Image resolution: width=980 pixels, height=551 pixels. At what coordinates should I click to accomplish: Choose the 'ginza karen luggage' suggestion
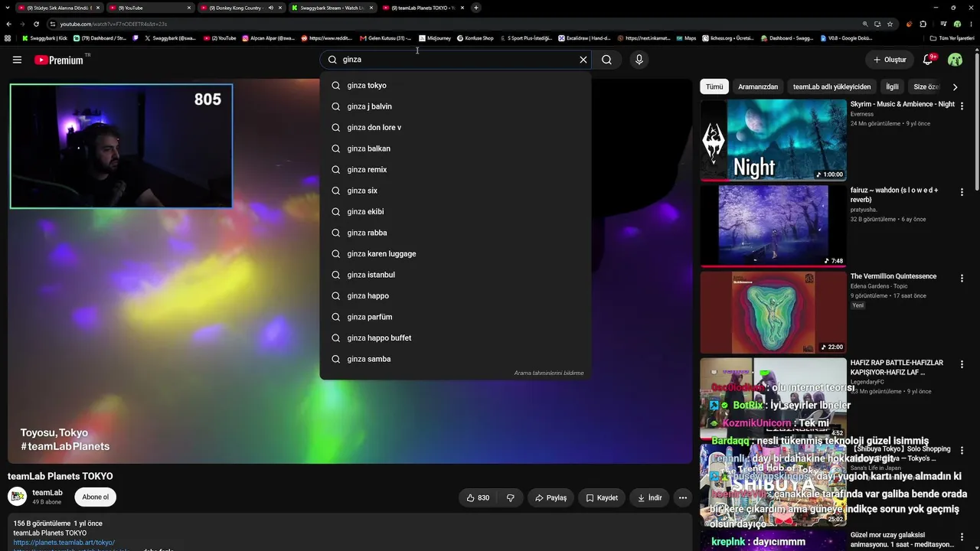(x=456, y=254)
